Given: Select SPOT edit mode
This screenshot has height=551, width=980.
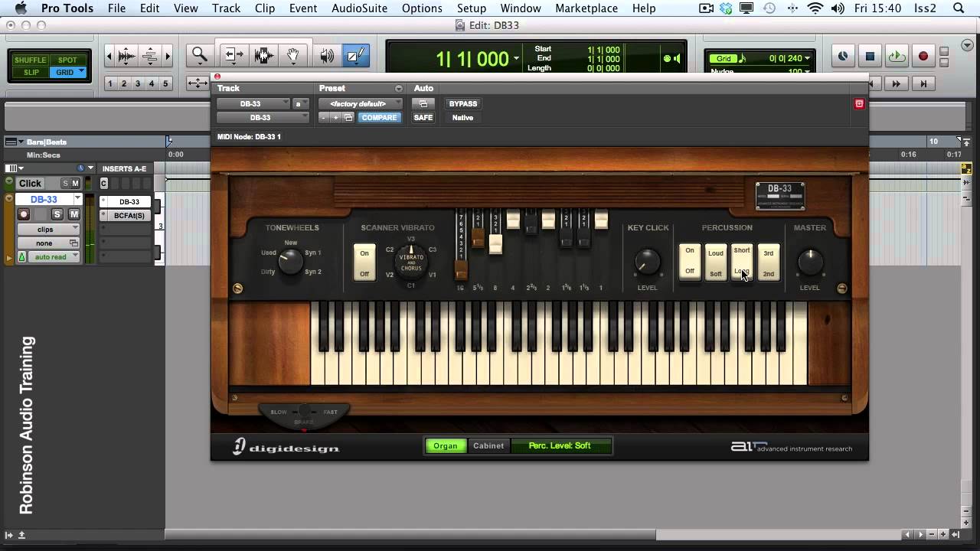Looking at the screenshot, I should click(x=67, y=60).
